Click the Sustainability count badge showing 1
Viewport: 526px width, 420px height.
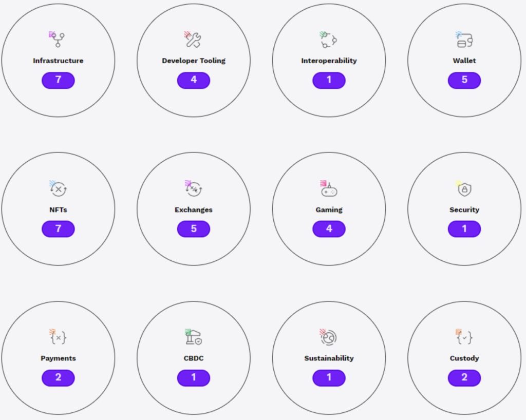[x=329, y=377]
